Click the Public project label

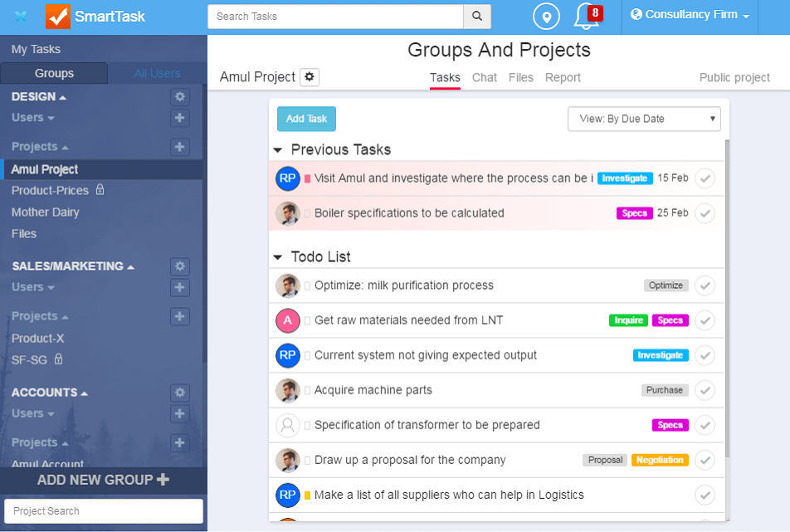click(x=734, y=77)
